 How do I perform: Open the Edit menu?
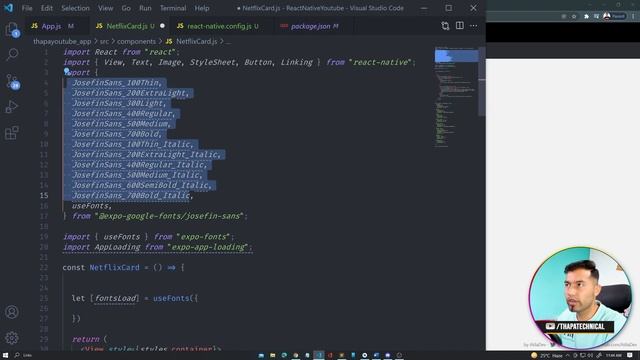[47, 8]
